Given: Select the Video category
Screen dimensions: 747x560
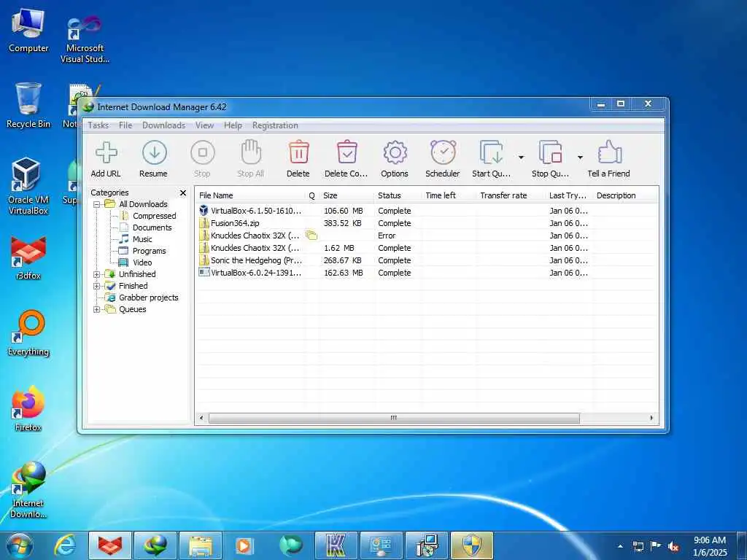Looking at the screenshot, I should point(136,262).
